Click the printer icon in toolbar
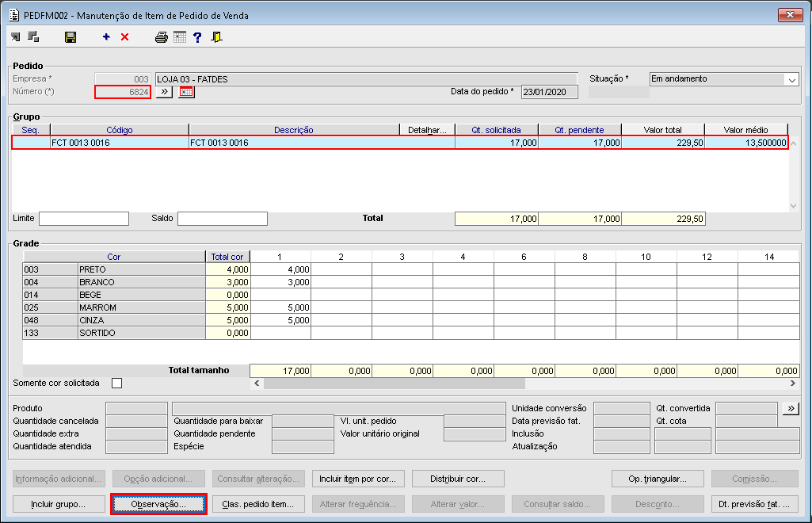 (x=162, y=37)
